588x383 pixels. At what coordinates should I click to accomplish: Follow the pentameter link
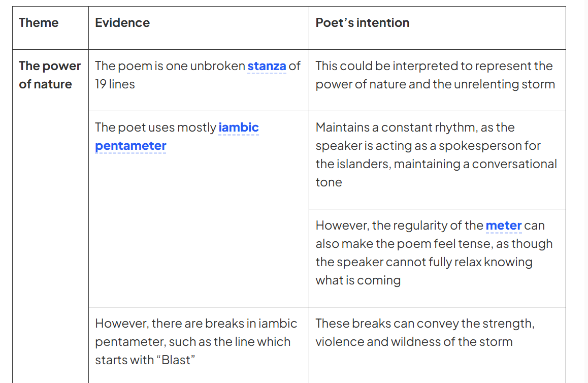(130, 146)
